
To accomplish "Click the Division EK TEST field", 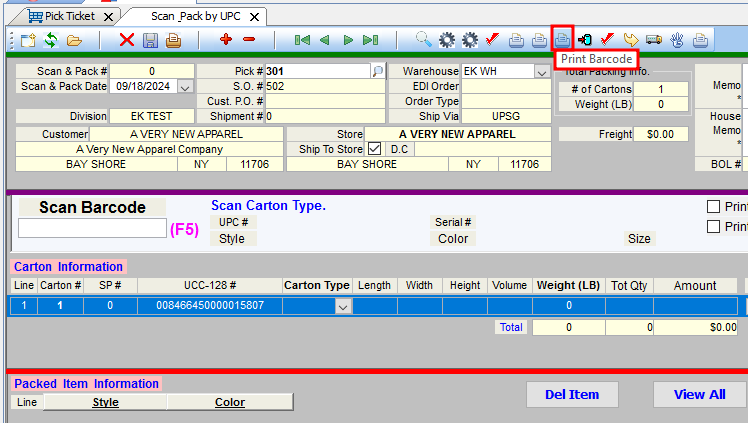I will (x=152, y=116).
